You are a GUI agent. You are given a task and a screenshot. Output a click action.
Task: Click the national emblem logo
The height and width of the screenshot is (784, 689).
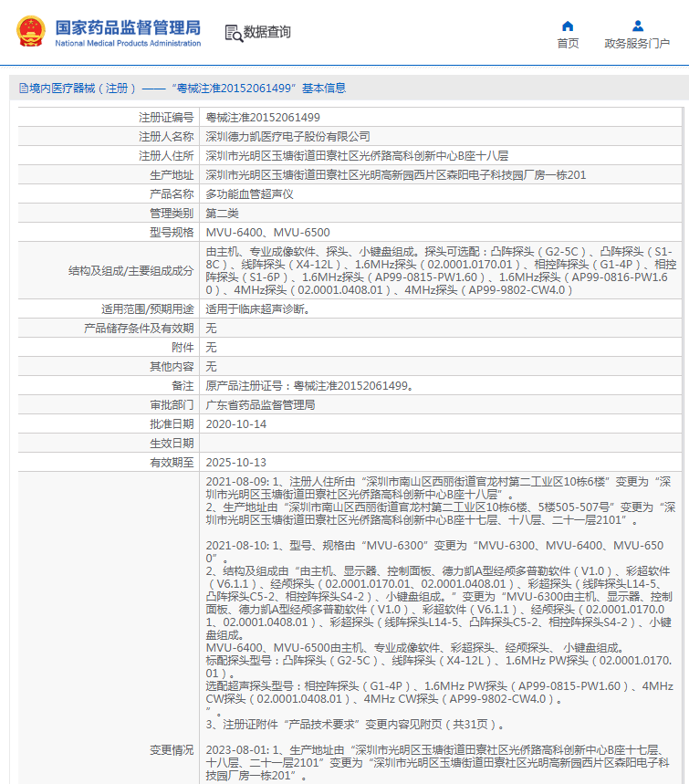click(31, 31)
